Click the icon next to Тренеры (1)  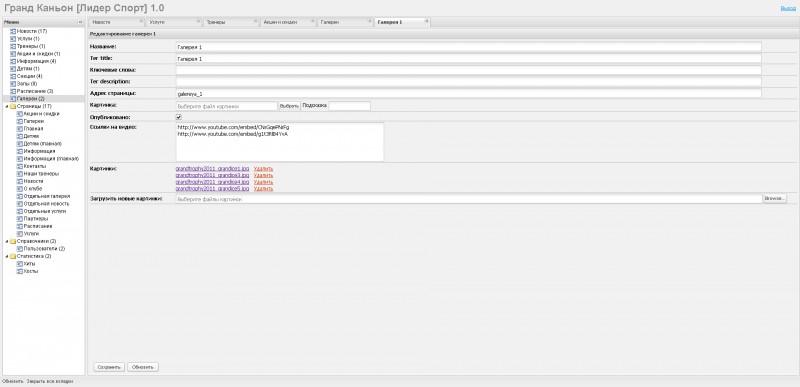(13, 46)
